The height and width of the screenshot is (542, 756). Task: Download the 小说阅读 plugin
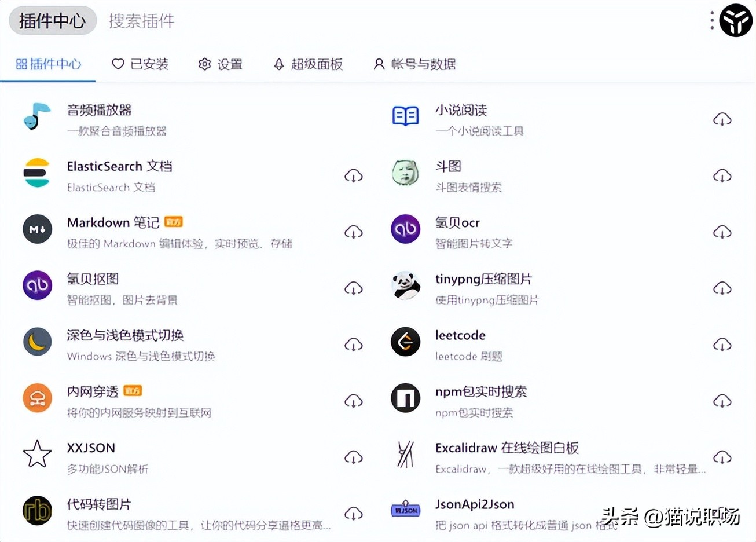(722, 119)
